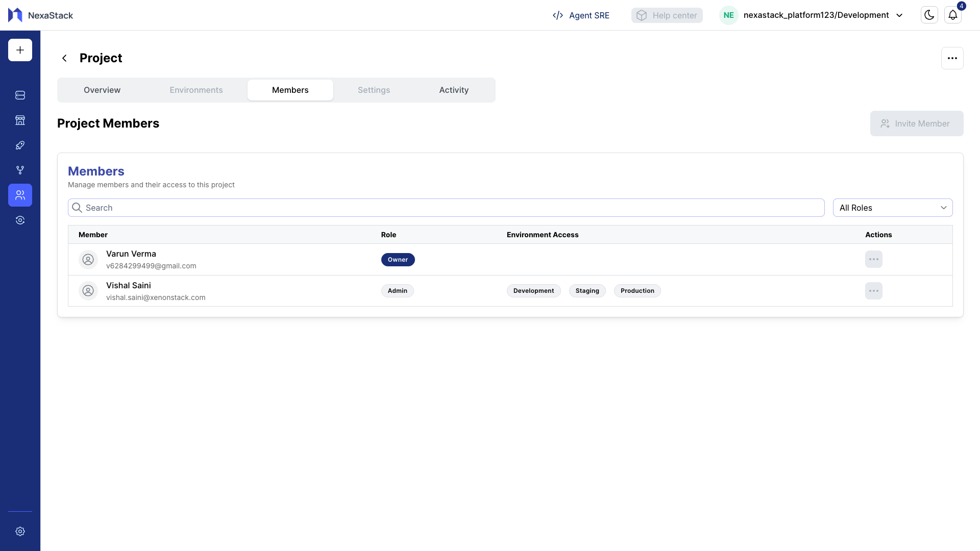Click the sync/integrations icon in the sidebar
The width and height of the screenshot is (980, 551).
coord(20,220)
